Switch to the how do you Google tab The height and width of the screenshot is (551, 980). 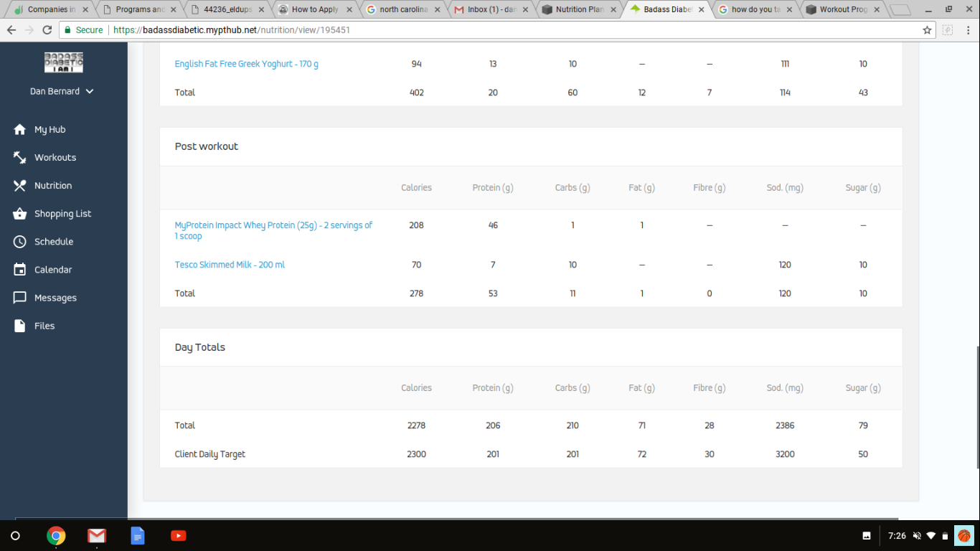click(x=755, y=10)
